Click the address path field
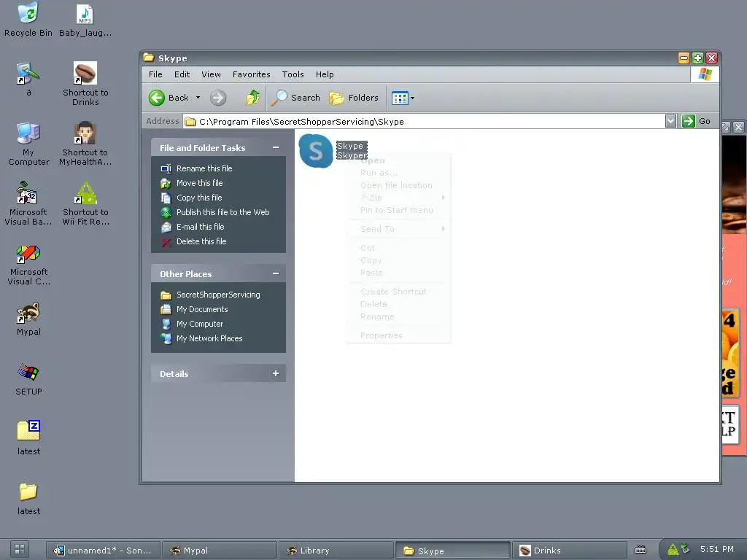The width and height of the screenshot is (747, 560). click(423, 122)
